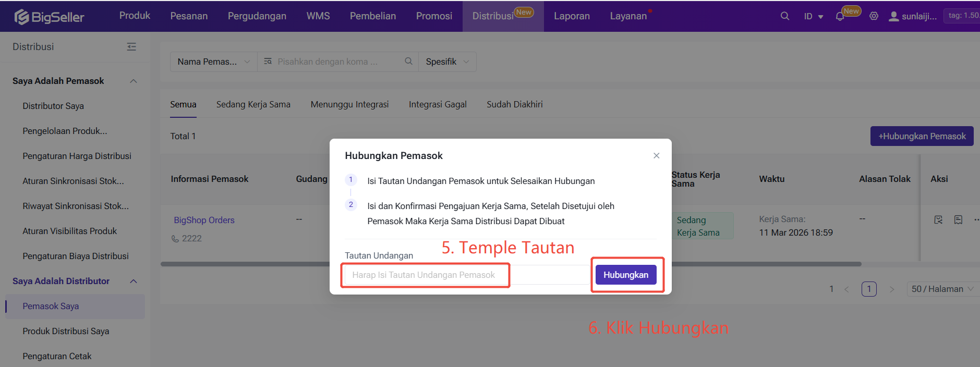Image resolution: width=980 pixels, height=367 pixels.
Task: Open the Layanan menu
Action: 628,16
